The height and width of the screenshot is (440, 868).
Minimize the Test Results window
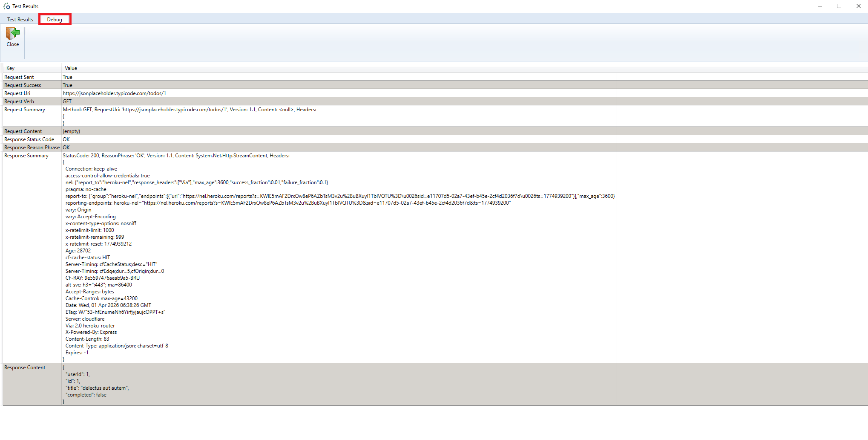coord(820,6)
